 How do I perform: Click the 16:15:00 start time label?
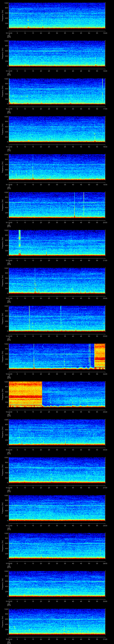tap(9, 71)
